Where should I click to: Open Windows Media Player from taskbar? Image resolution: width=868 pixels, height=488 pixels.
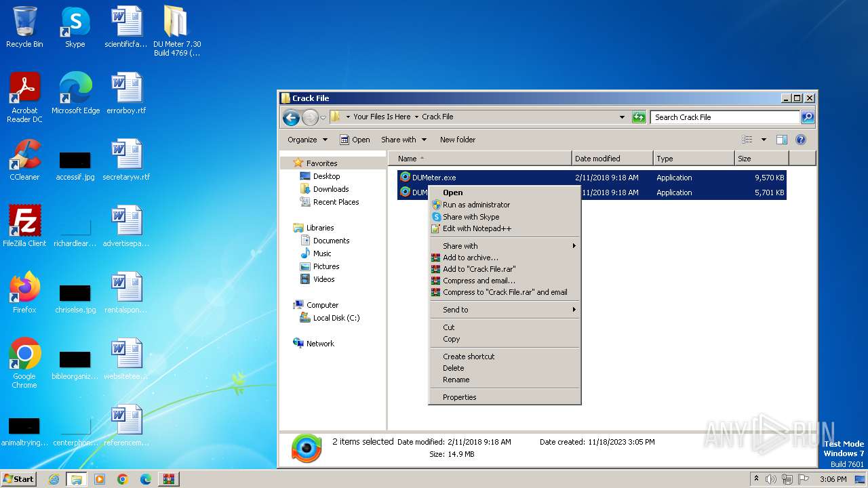pos(100,479)
